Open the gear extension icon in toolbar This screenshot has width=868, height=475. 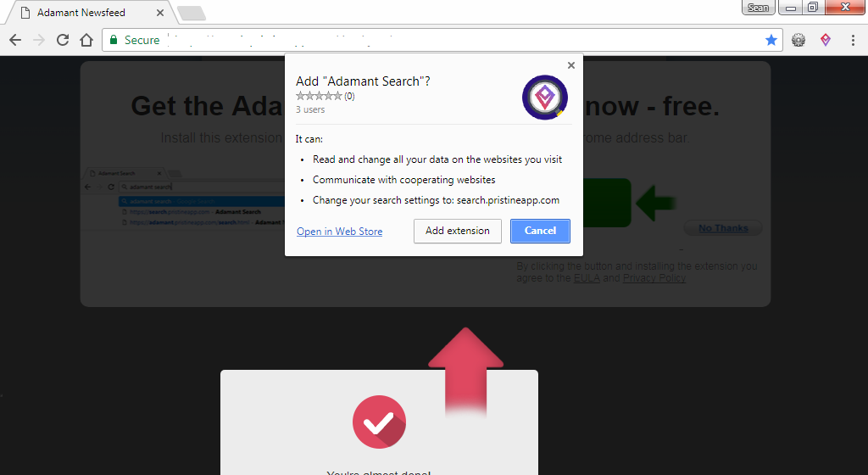pyautogui.click(x=798, y=40)
